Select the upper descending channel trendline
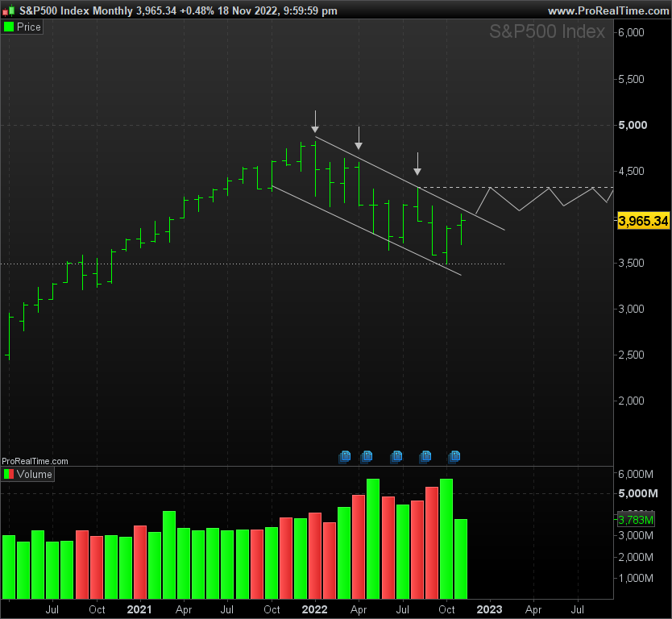Viewport: 672px width, 619px height. [x=409, y=183]
